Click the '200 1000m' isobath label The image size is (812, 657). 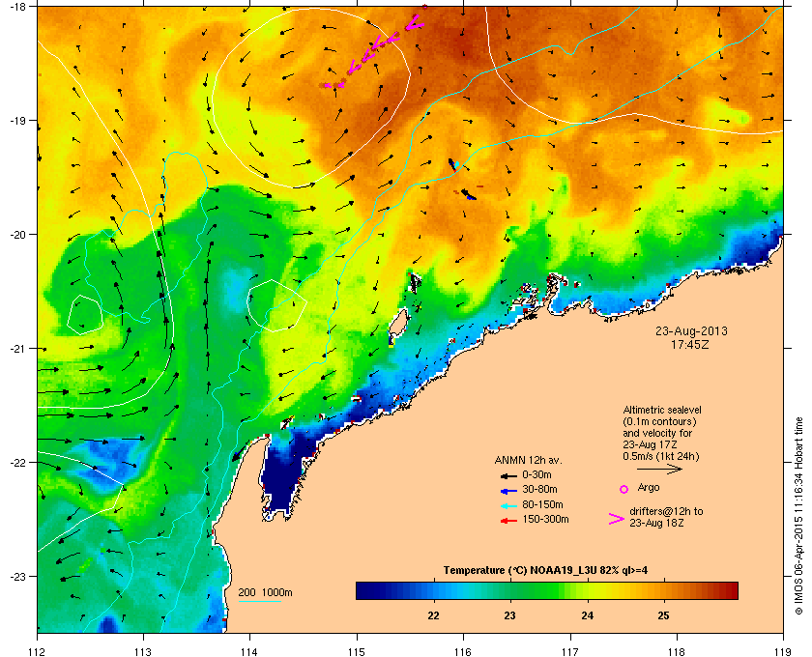[265, 593]
